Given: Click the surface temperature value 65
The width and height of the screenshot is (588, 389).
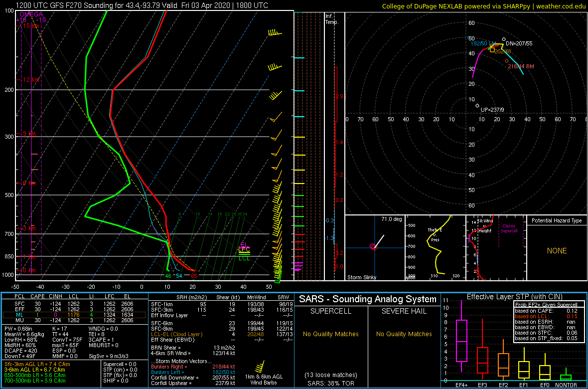Looking at the screenshot, I should tap(194, 276).
